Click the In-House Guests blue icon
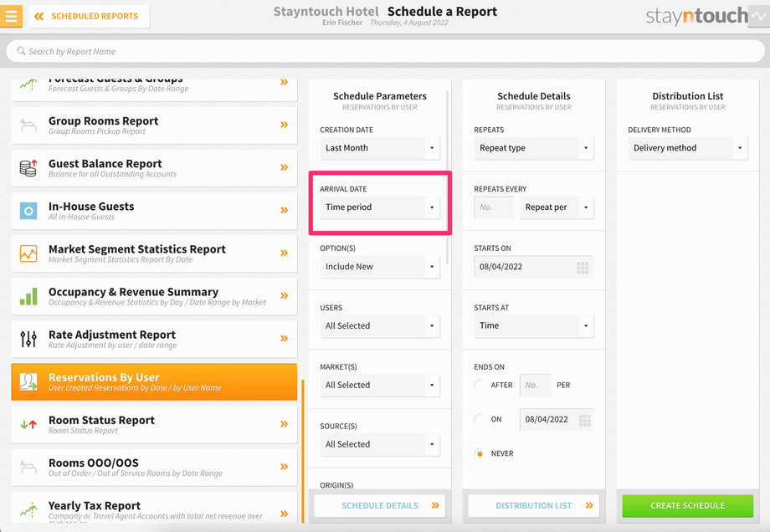The width and height of the screenshot is (770, 532). click(28, 211)
